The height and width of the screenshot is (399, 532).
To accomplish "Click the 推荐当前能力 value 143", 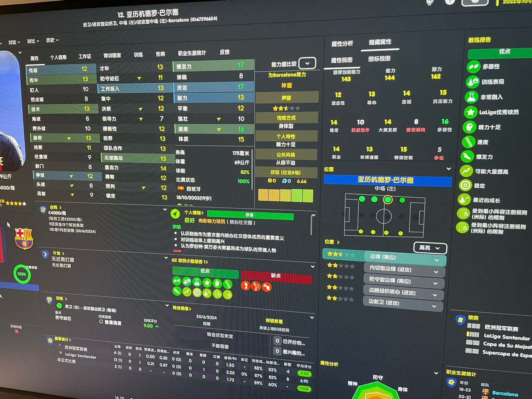I will 346,79.
